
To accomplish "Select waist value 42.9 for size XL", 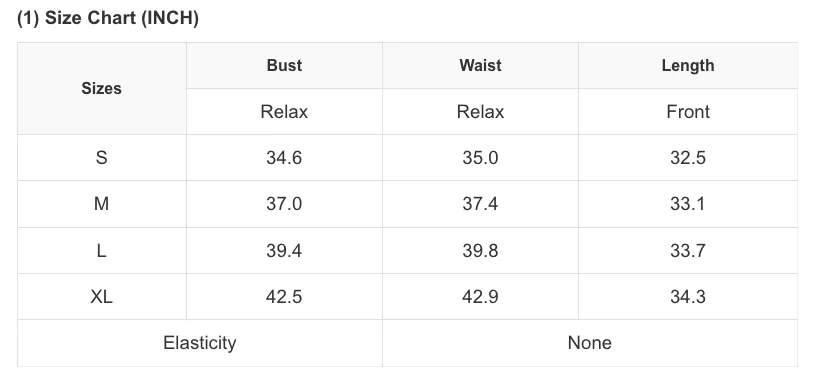I will tap(480, 297).
